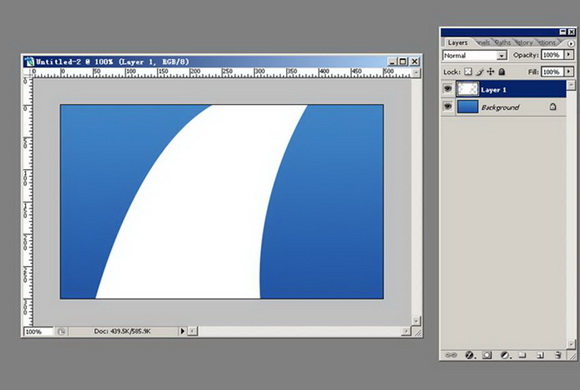Toggle lock all for the layer

502,72
